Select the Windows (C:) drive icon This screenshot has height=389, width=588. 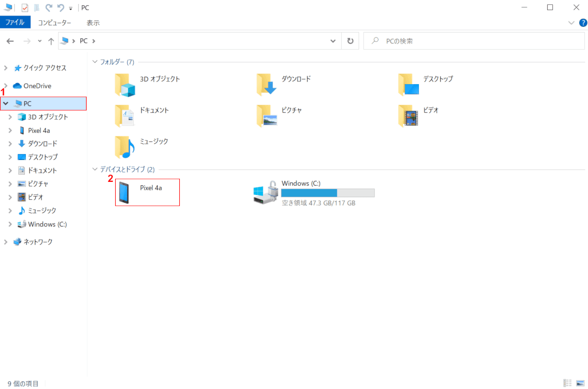coord(266,193)
